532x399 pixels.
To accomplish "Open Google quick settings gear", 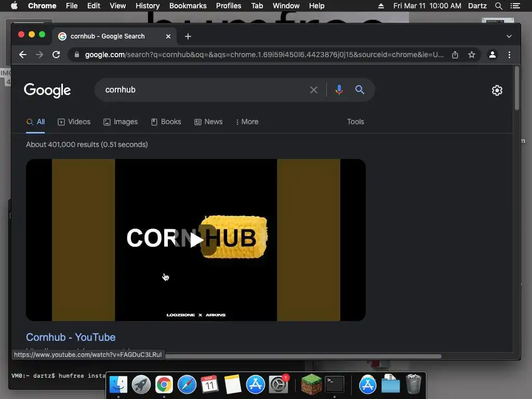I will click(x=497, y=90).
